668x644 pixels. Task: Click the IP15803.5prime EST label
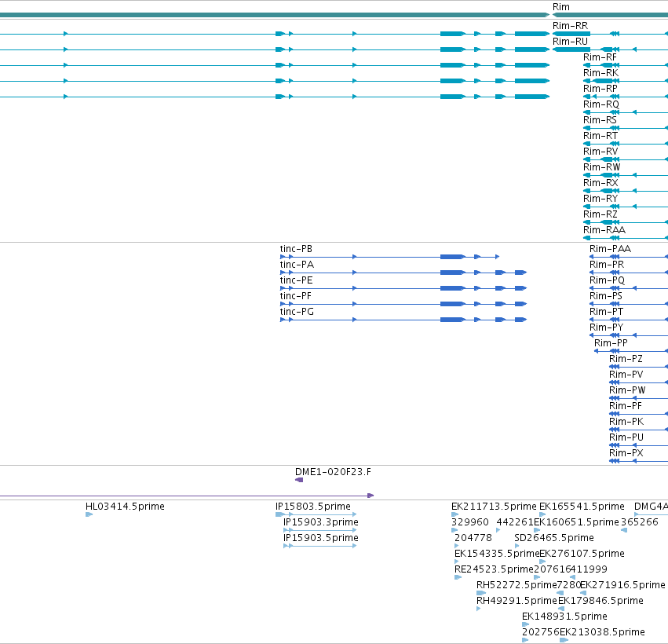coord(312,507)
